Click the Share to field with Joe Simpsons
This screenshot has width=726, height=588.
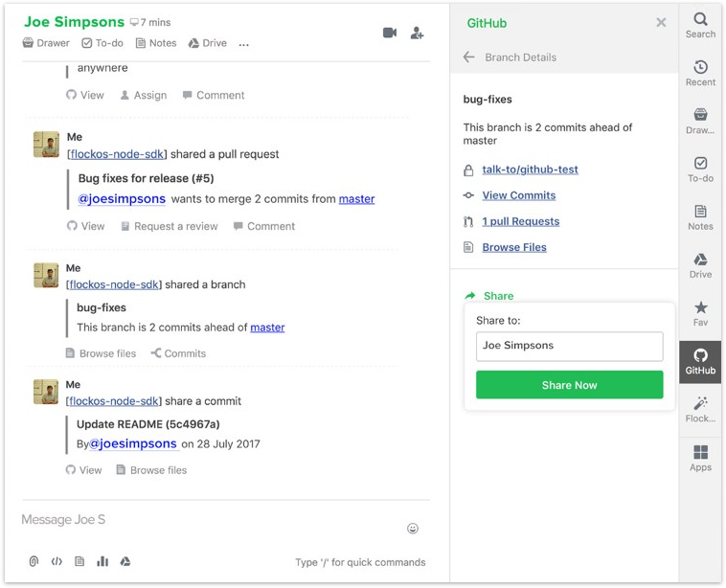coord(570,347)
